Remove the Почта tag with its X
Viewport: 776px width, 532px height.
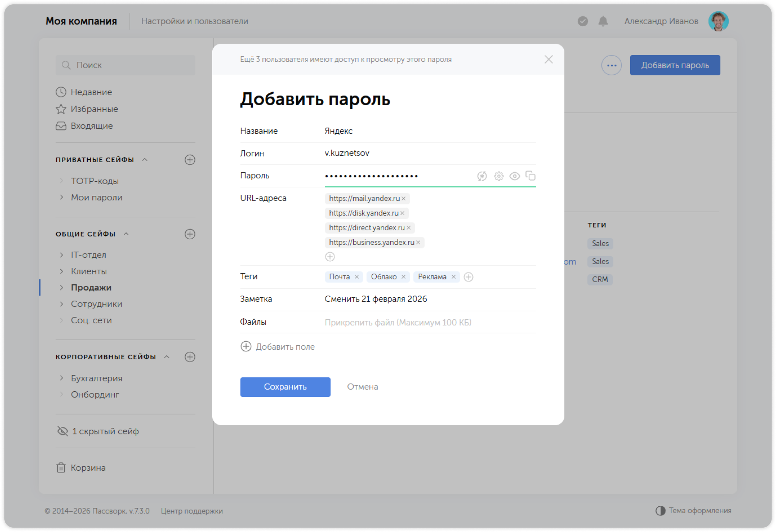pyautogui.click(x=357, y=277)
